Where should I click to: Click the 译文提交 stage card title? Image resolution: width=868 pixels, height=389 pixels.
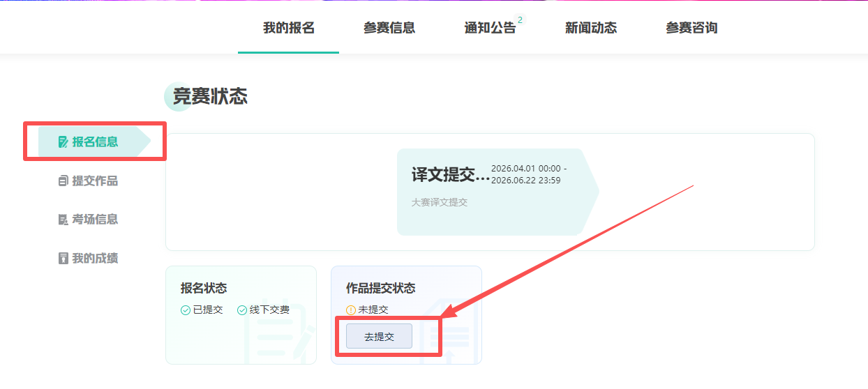pos(450,175)
